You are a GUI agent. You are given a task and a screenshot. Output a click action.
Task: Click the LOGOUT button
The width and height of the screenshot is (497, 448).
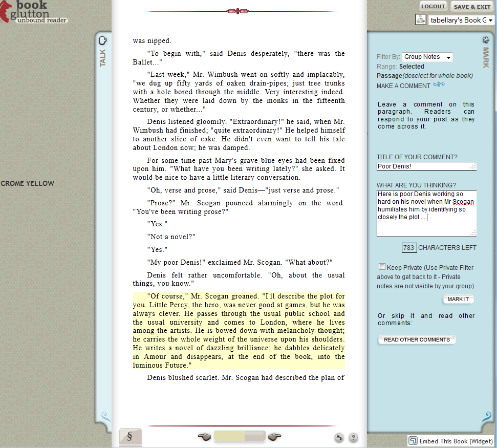pyautogui.click(x=433, y=6)
